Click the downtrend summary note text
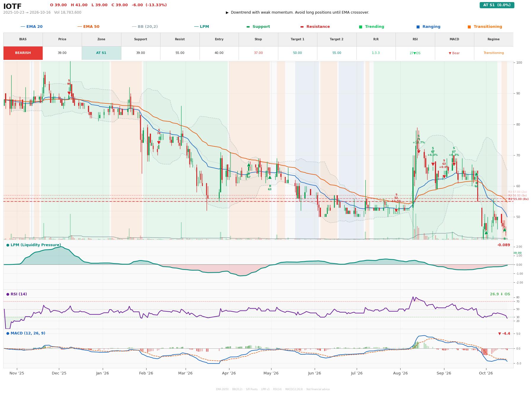 click(x=297, y=12)
